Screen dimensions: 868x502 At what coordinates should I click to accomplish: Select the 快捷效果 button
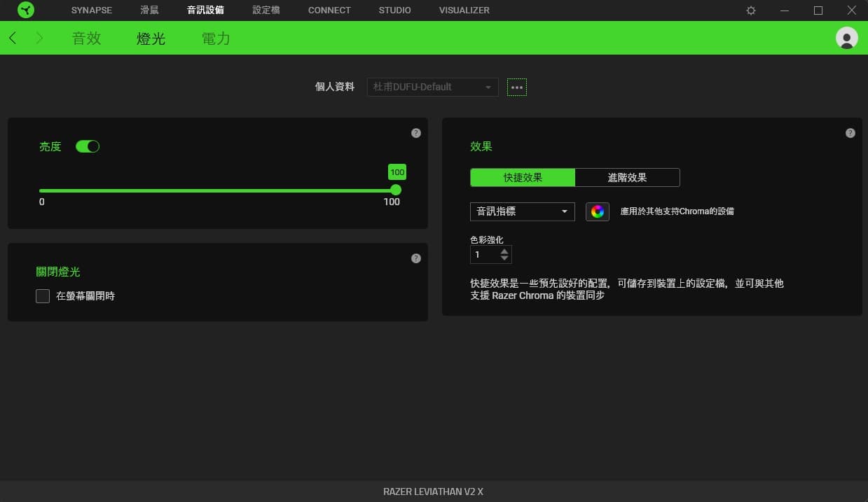click(523, 178)
